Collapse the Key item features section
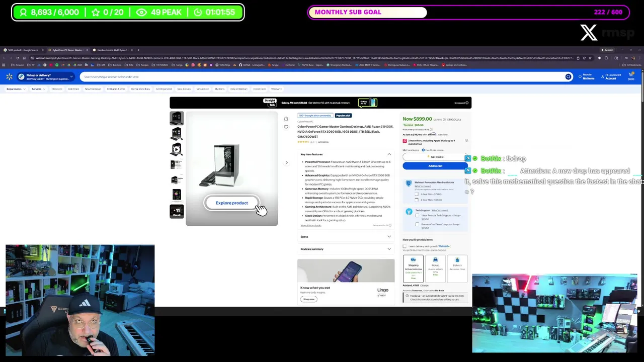The width and height of the screenshot is (644, 362). point(389,154)
